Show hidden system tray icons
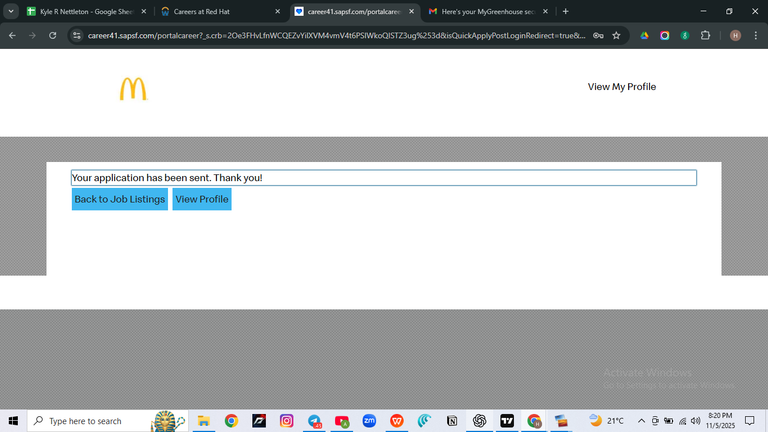 (641, 421)
